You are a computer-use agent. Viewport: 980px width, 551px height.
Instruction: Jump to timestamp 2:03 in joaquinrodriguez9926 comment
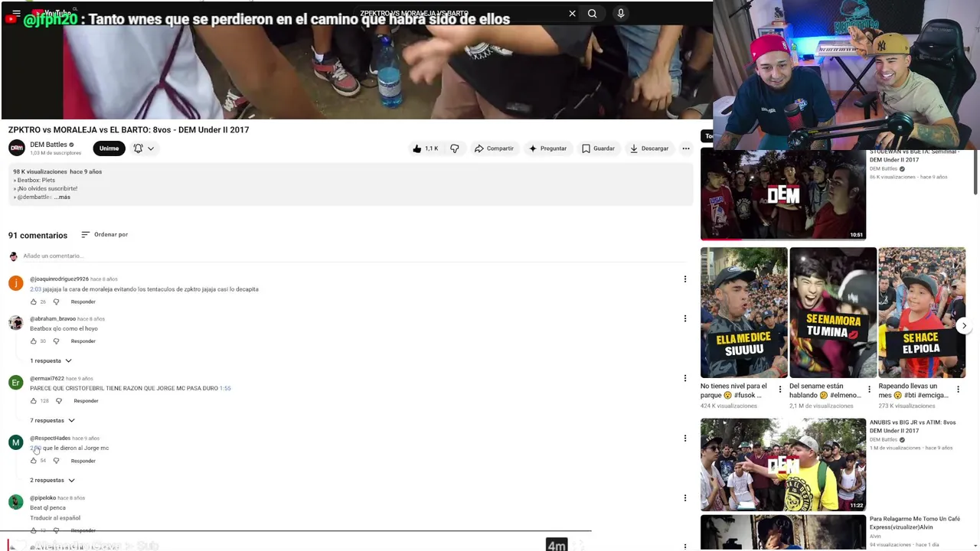(x=35, y=289)
